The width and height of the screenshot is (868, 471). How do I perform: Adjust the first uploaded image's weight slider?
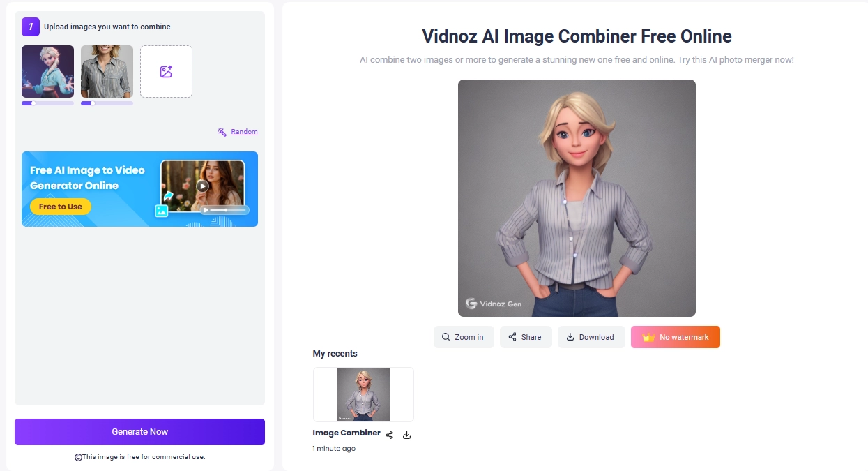coord(33,103)
